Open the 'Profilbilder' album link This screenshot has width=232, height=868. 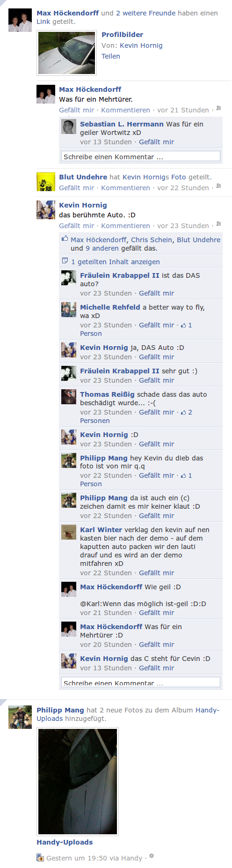tap(123, 35)
